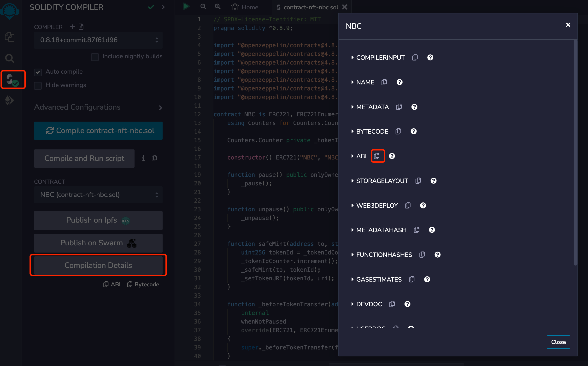
Task: Click the Compilation Details button
Action: point(98,265)
